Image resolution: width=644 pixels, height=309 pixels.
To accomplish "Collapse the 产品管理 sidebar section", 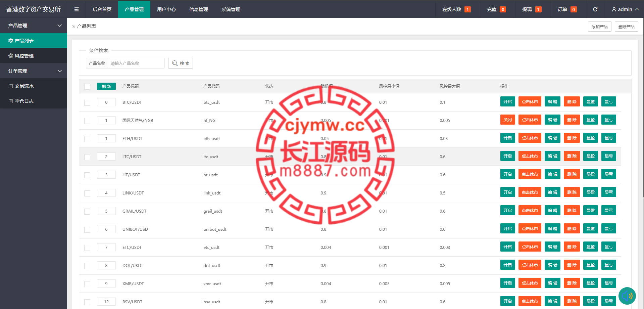I will pyautogui.click(x=34, y=26).
